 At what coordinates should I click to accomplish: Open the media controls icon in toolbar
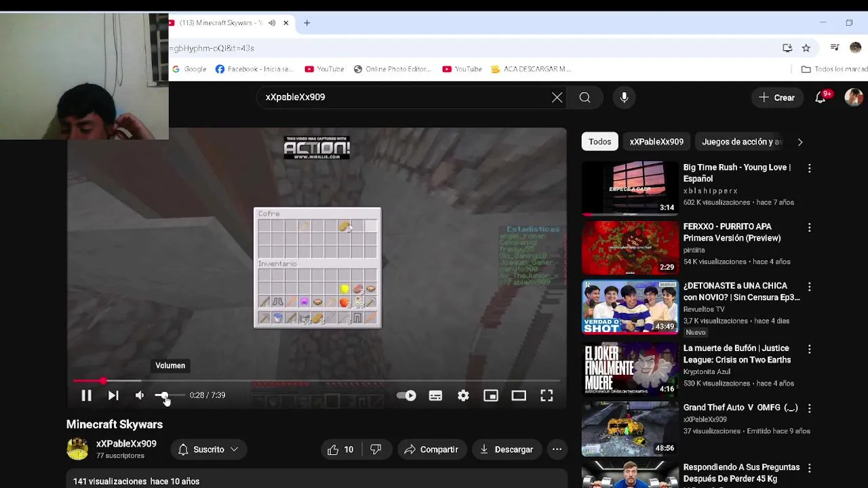835,48
